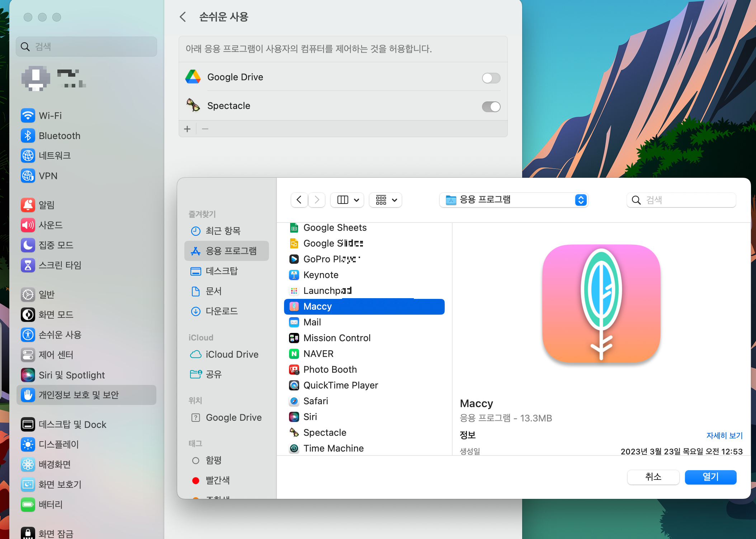Image resolution: width=756 pixels, height=539 pixels.
Task: Click the 자세히 보기 link
Action: pyautogui.click(x=724, y=435)
